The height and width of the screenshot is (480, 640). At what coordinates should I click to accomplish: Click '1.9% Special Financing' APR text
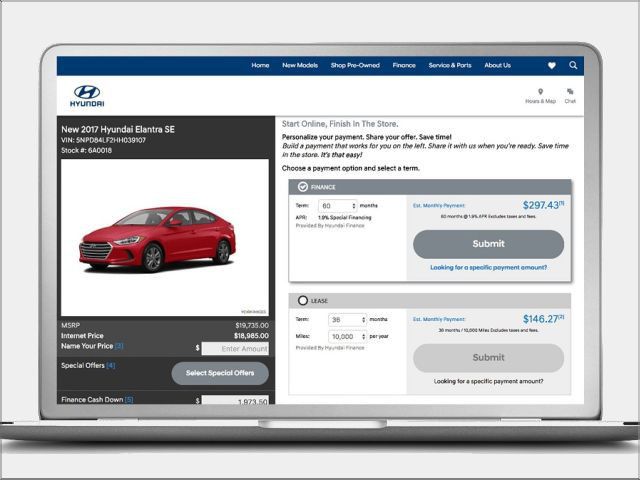(x=344, y=218)
